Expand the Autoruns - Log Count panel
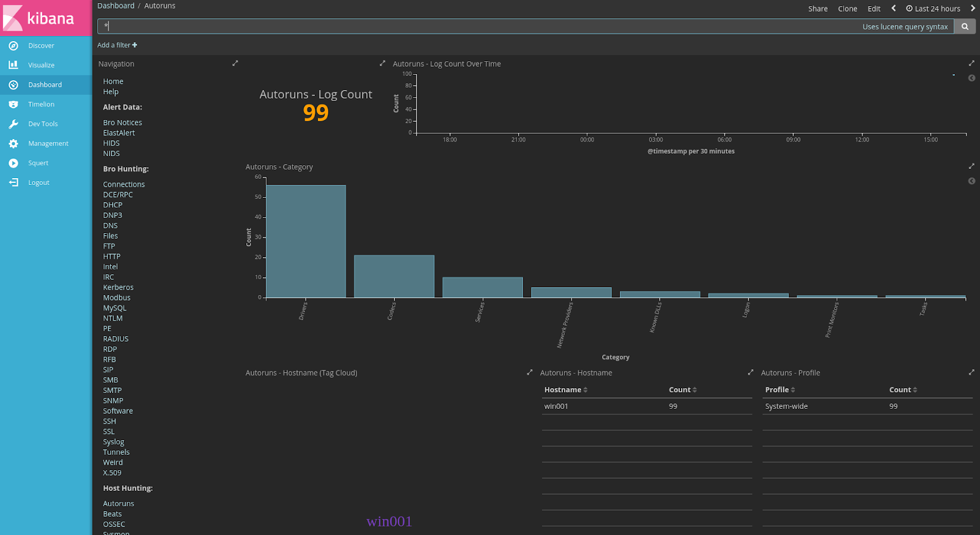Screen dimensions: 980x535 383,63
